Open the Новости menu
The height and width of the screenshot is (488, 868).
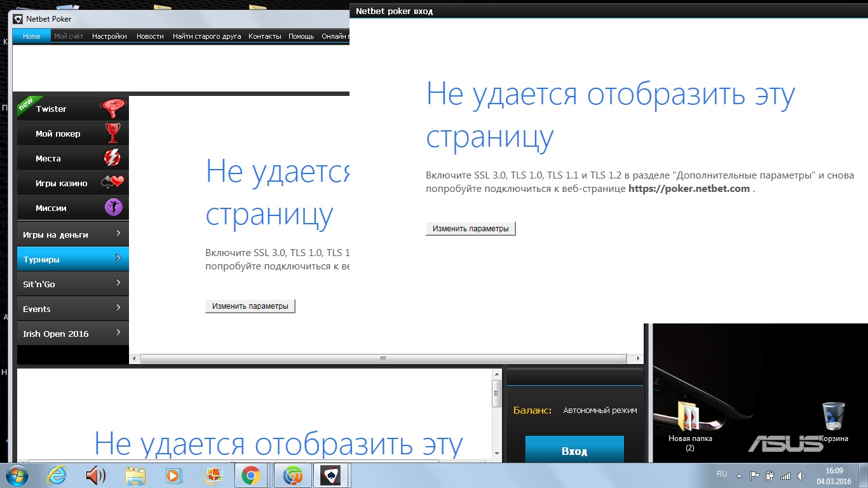click(x=150, y=36)
